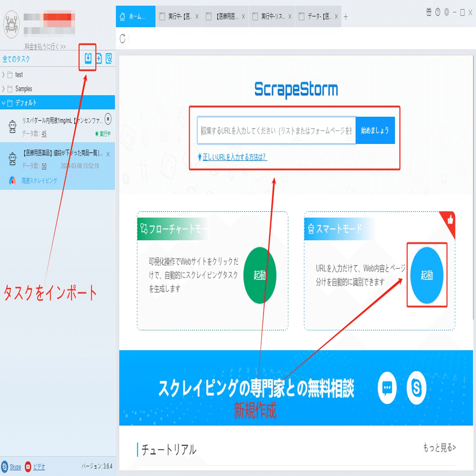The image size is (476, 476).
Task: Open the ビデオ footer link
Action: click(x=39, y=466)
